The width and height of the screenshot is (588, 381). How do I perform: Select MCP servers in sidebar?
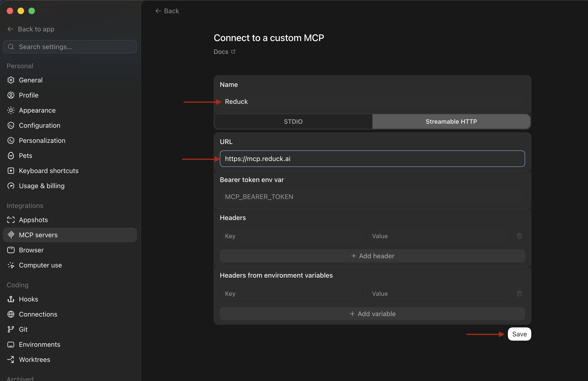70,235
